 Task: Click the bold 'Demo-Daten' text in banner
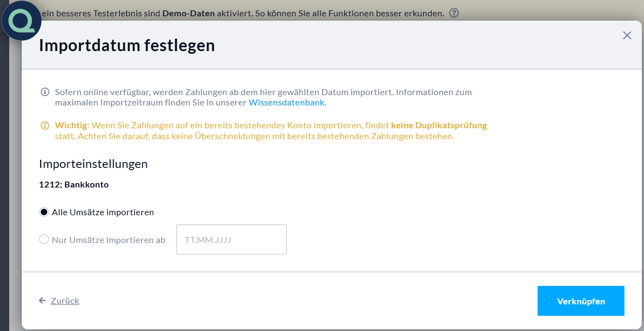tap(188, 13)
